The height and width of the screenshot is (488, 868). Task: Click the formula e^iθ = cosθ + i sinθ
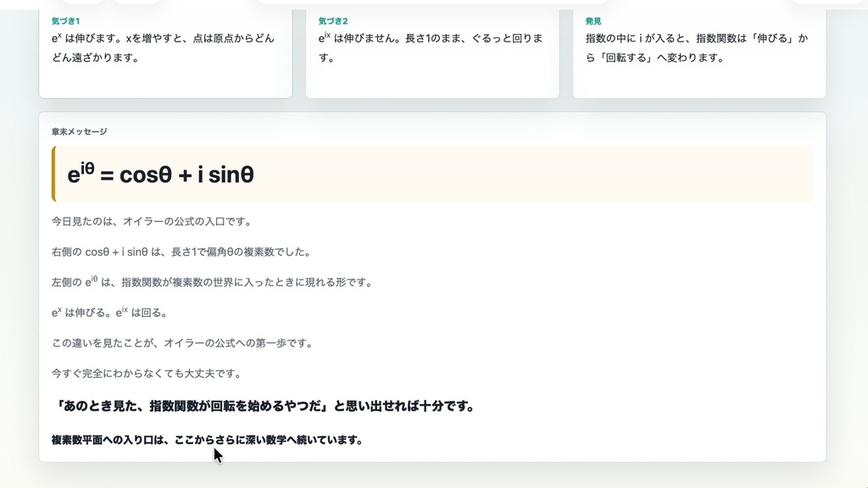pos(160,174)
